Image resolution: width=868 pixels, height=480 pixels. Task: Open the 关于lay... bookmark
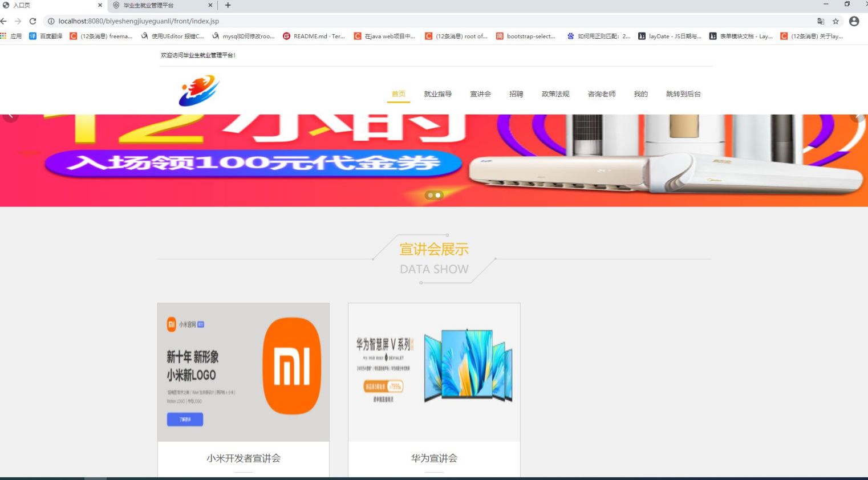(812, 36)
